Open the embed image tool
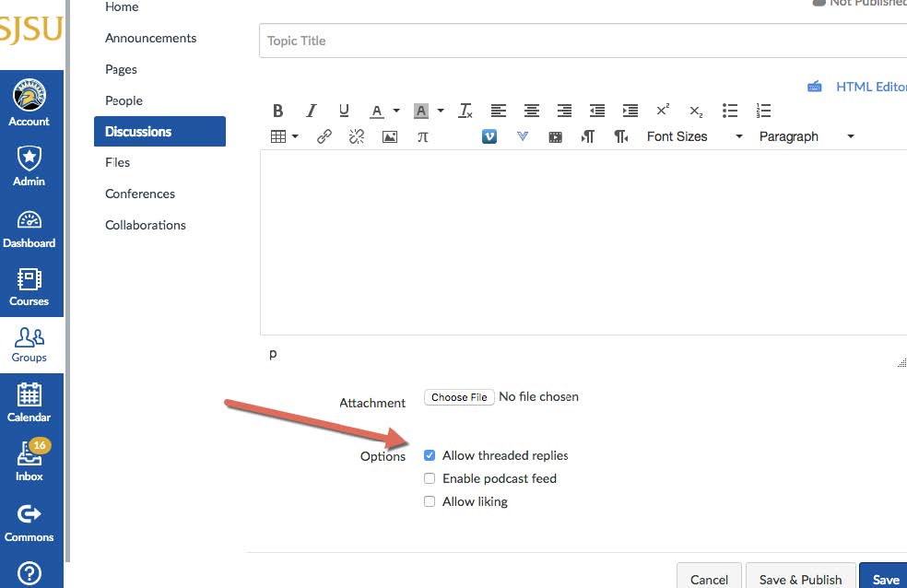Viewport: 907px width, 588px height. click(x=390, y=136)
